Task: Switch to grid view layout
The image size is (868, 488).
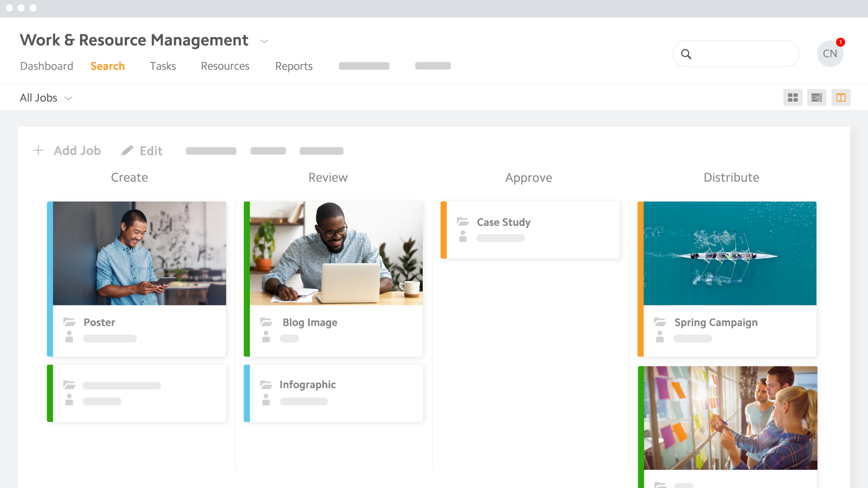Action: (x=793, y=97)
